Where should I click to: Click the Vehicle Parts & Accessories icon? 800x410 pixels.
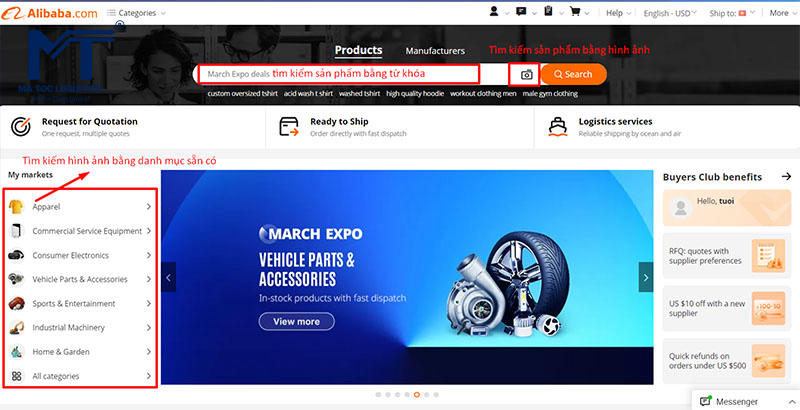16,279
